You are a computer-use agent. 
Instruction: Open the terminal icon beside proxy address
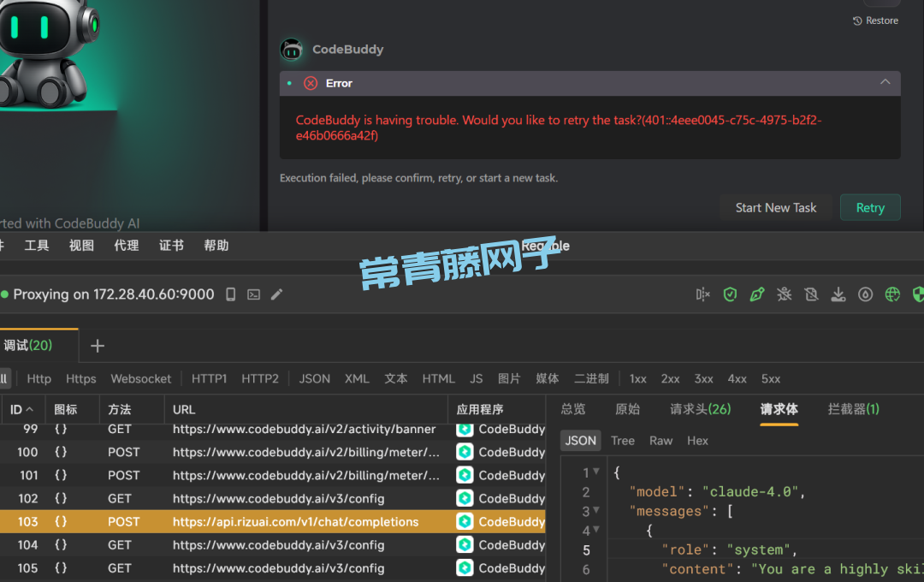pos(253,294)
